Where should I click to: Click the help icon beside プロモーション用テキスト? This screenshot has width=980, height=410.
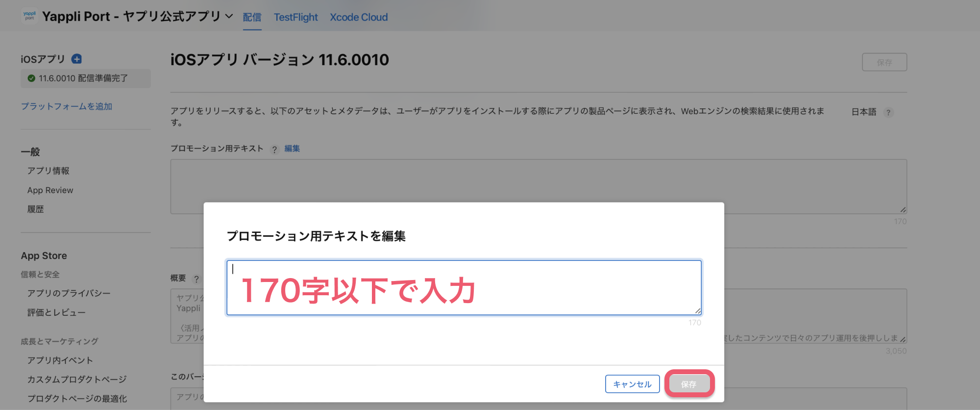pos(274,150)
